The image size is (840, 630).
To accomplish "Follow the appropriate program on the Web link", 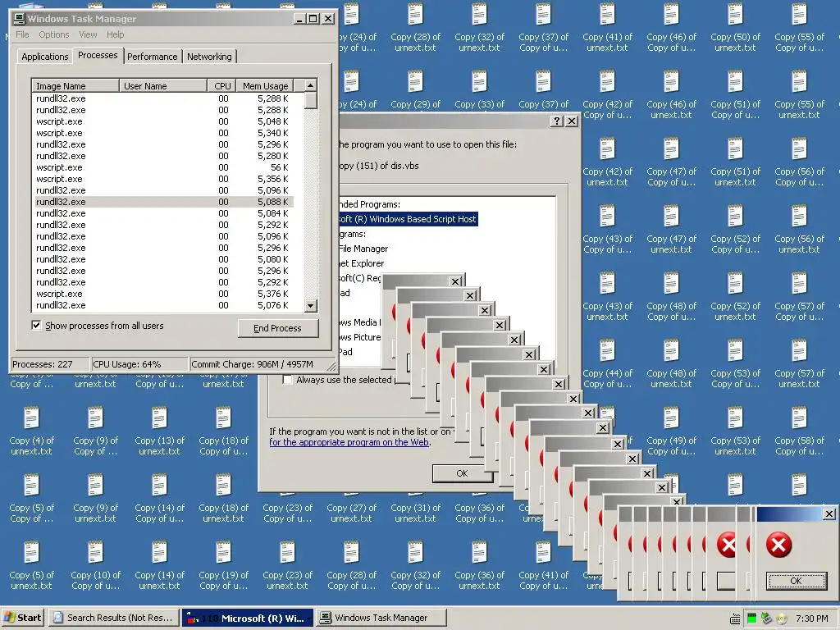I will click(x=349, y=442).
